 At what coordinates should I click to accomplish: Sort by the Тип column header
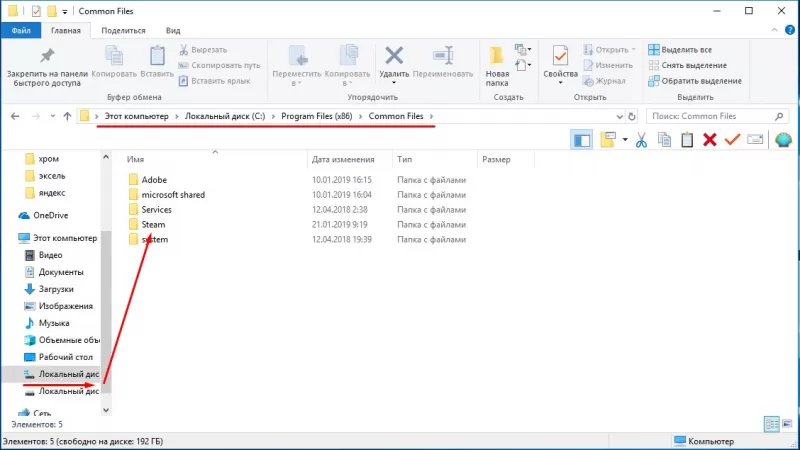405,159
